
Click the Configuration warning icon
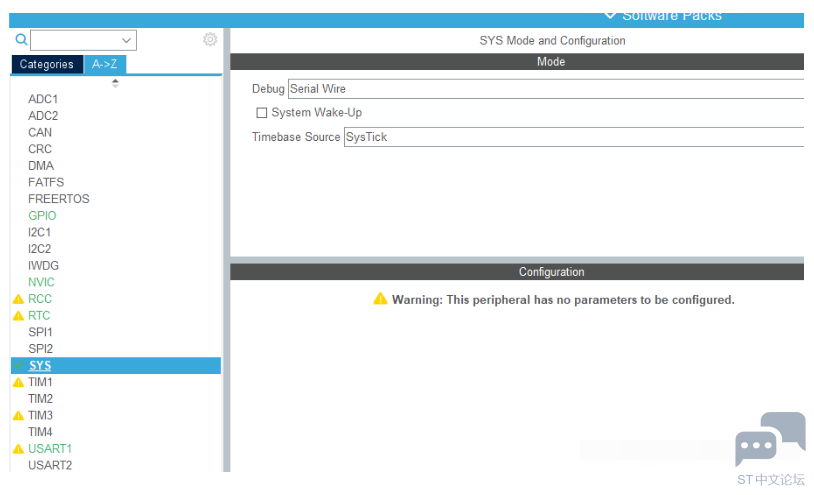coord(380,299)
